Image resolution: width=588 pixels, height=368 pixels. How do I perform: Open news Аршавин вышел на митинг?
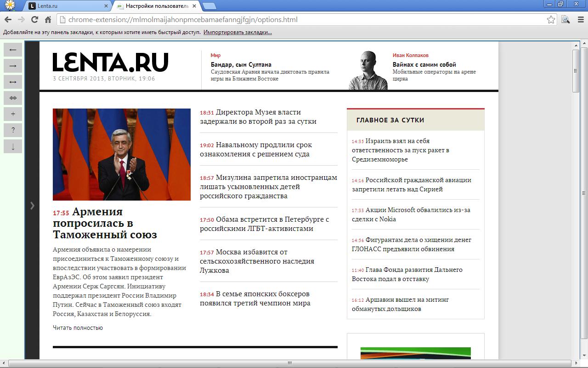tap(401, 304)
